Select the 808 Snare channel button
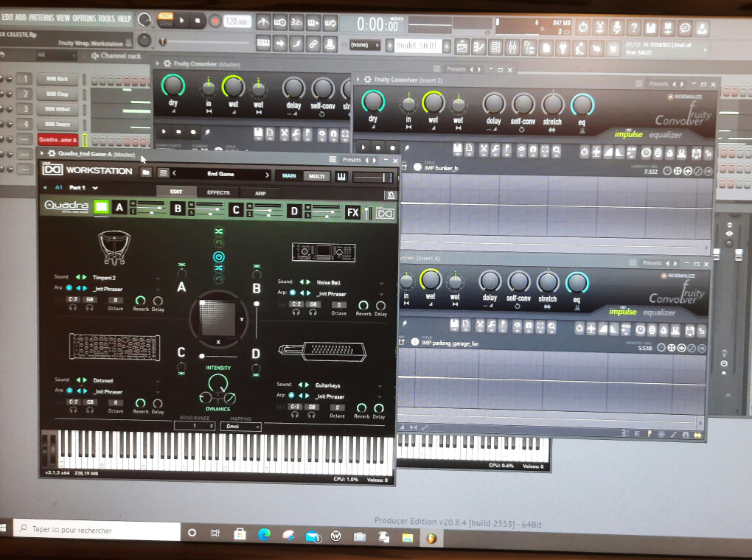The width and height of the screenshot is (752, 560). [x=57, y=125]
